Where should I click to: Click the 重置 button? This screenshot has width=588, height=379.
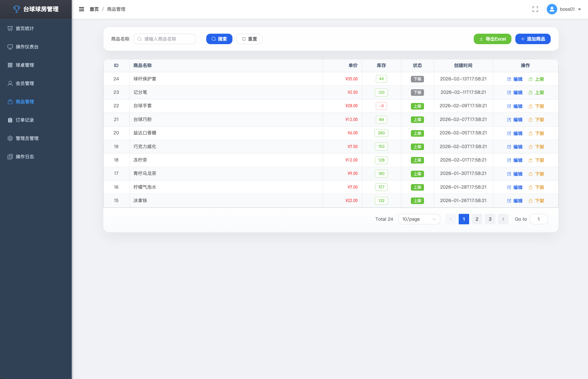(249, 39)
